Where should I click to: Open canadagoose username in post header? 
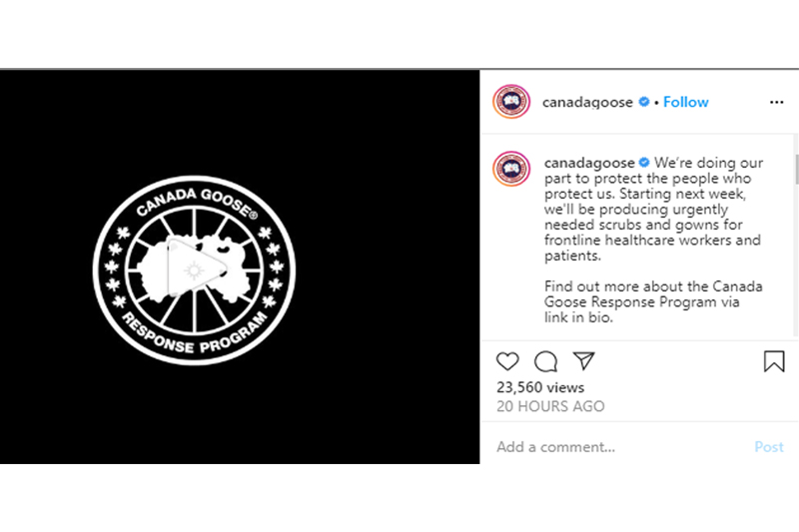click(x=587, y=103)
